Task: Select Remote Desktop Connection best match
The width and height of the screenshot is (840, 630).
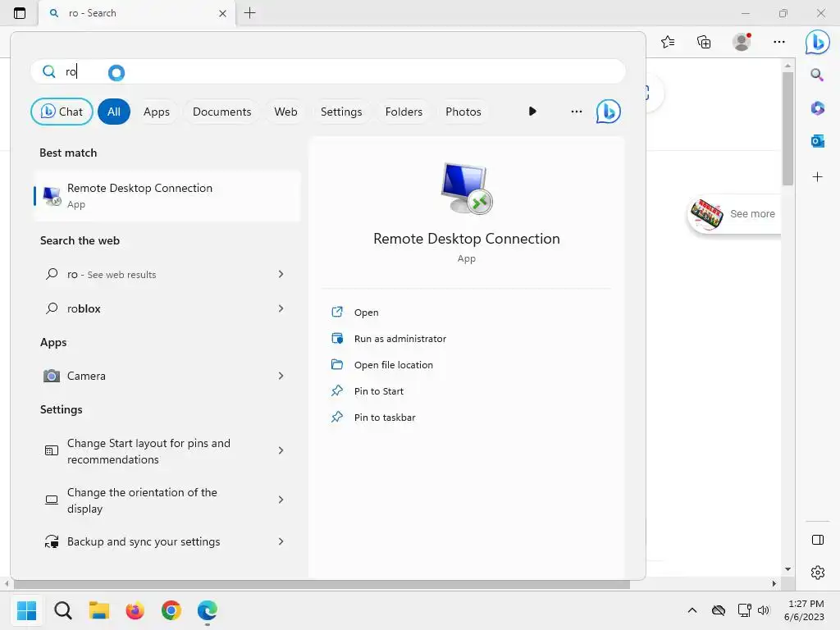Action: click(x=167, y=195)
